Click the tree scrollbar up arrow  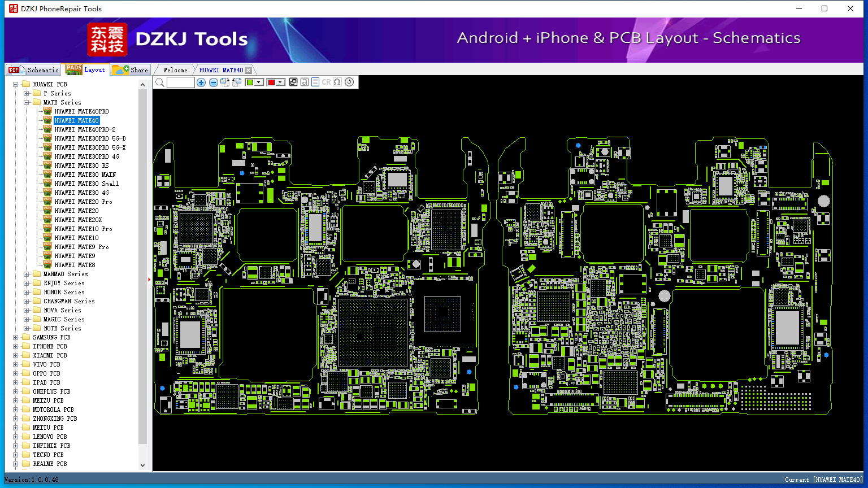(142, 85)
